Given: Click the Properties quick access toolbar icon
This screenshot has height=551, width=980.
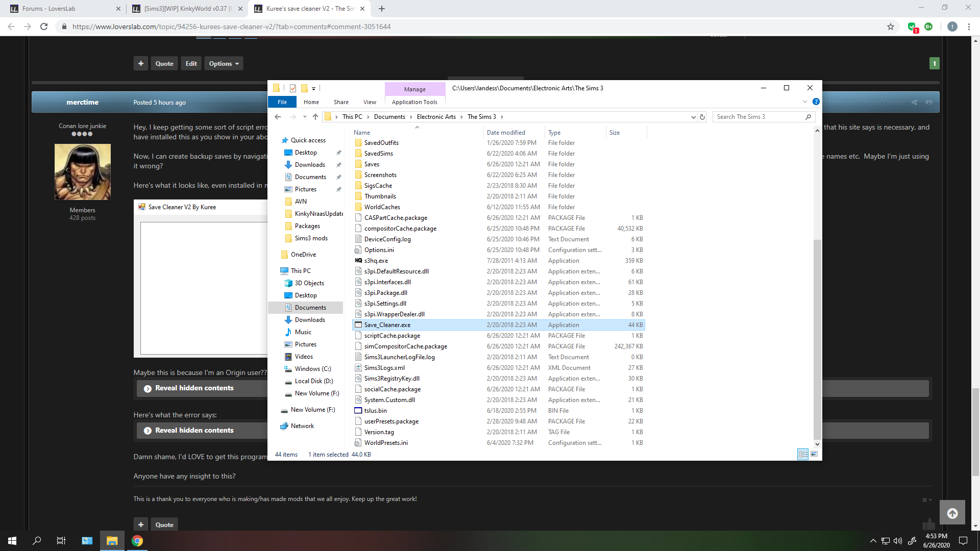Looking at the screenshot, I should [292, 88].
